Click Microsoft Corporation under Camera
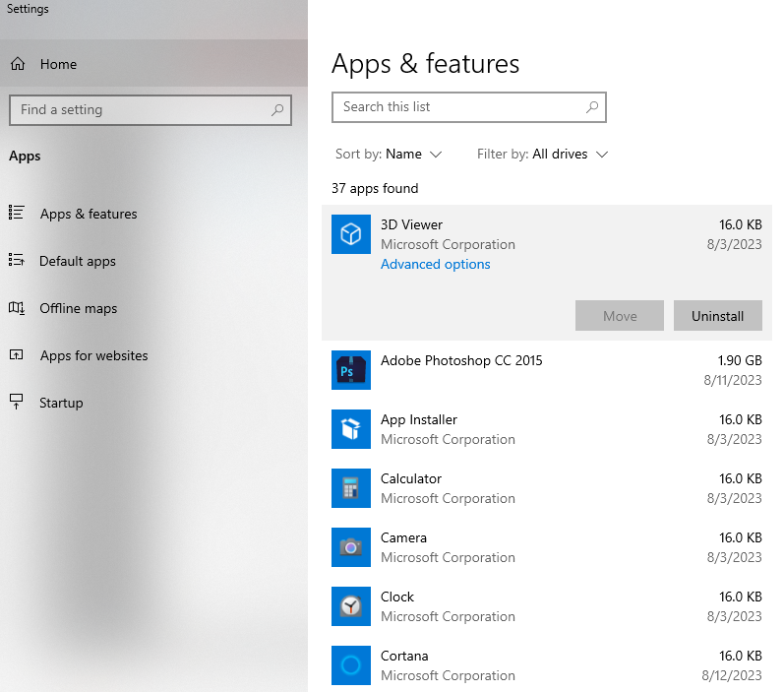The height and width of the screenshot is (692, 784). (448, 557)
